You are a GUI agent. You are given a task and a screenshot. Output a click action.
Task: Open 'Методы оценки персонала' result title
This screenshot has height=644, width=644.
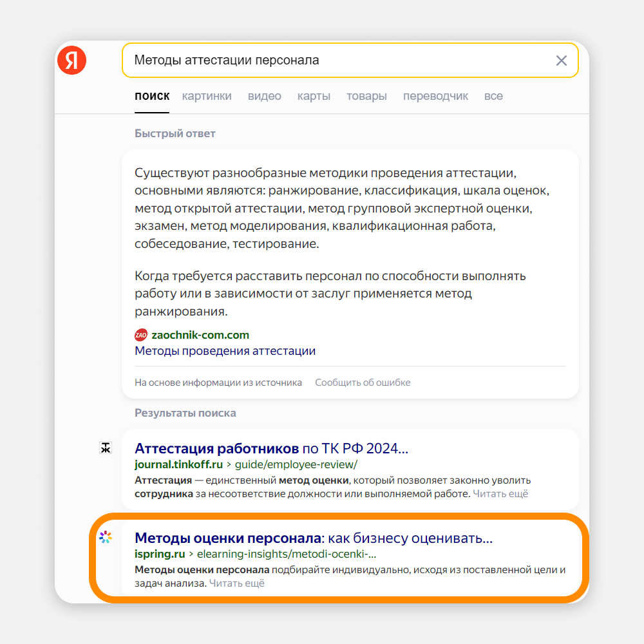click(x=313, y=538)
